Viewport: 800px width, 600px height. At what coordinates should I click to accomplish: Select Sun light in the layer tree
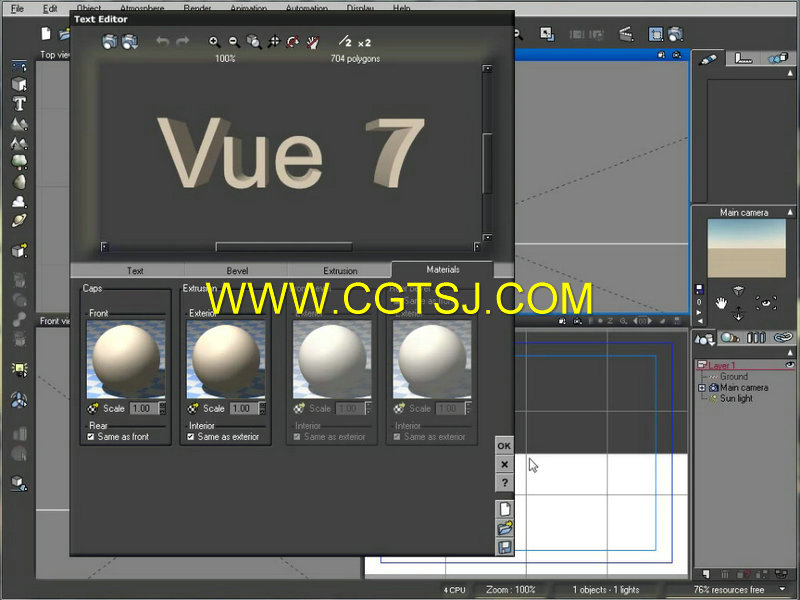[736, 398]
